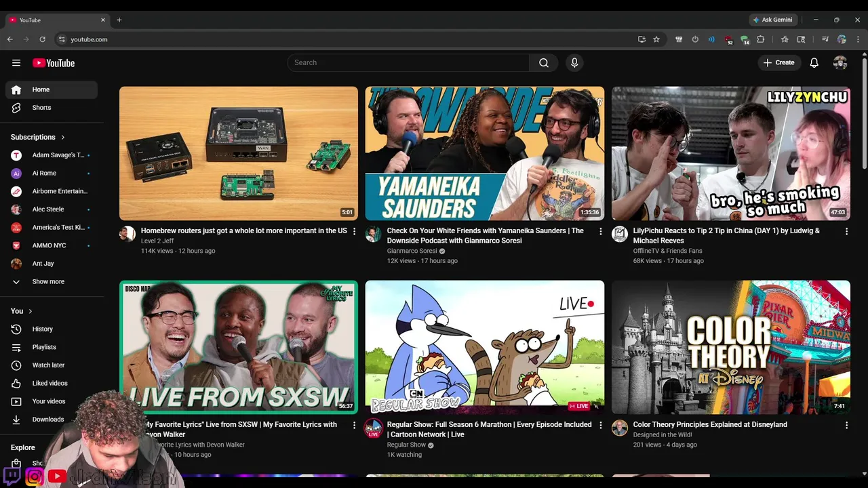
Task: Bookmark this page with star icon
Action: pyautogui.click(x=656, y=39)
